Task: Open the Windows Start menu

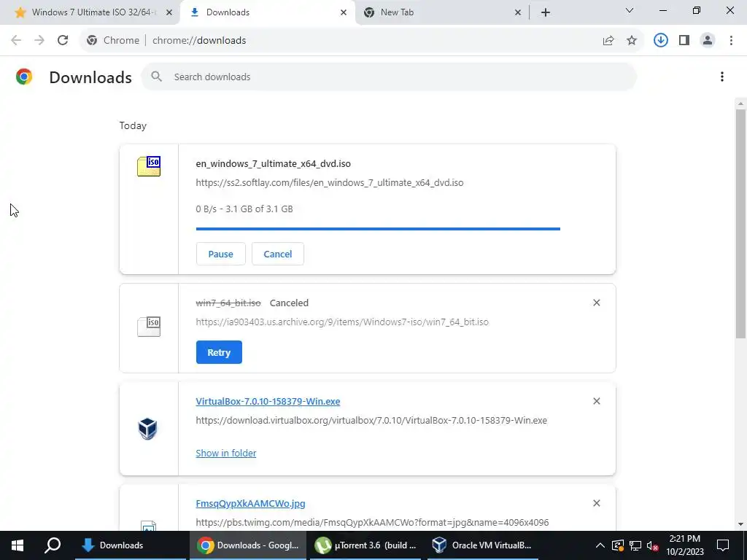Action: point(18,545)
